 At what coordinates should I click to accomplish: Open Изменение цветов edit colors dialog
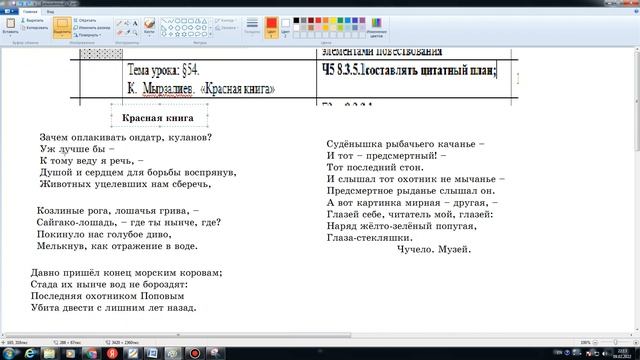pyautogui.click(x=376, y=27)
